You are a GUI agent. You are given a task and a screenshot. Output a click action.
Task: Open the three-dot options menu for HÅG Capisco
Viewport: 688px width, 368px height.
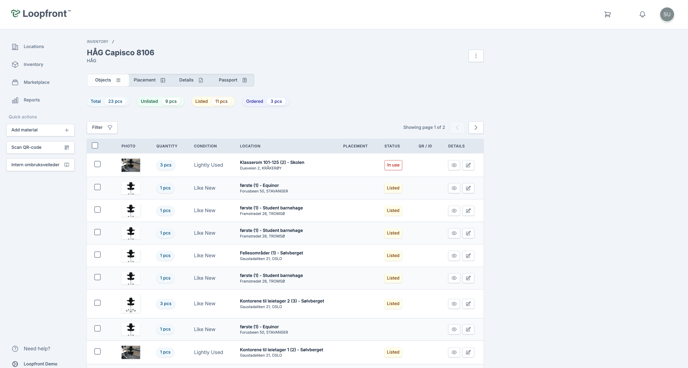coord(476,56)
